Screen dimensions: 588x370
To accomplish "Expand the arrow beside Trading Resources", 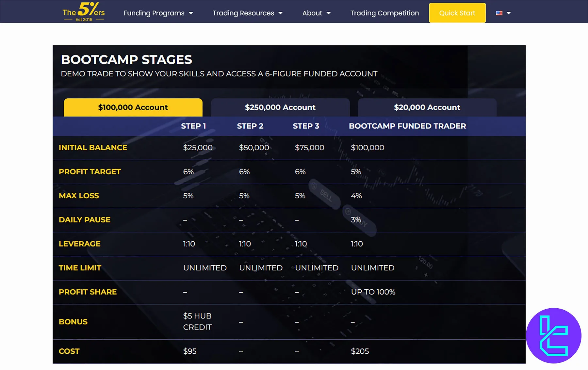I will click(280, 13).
